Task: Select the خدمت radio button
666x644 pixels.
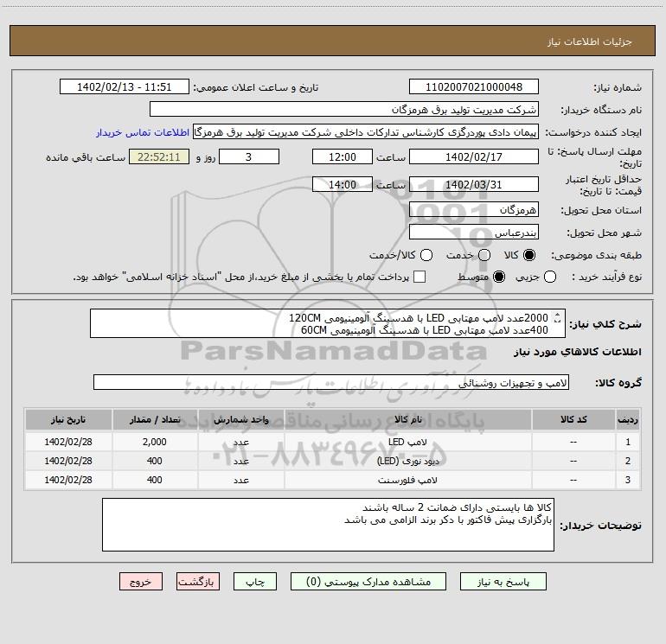Action: 484,255
